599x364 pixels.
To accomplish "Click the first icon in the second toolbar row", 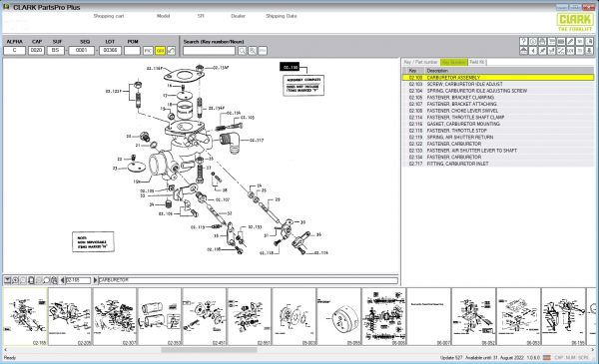I will (524, 51).
